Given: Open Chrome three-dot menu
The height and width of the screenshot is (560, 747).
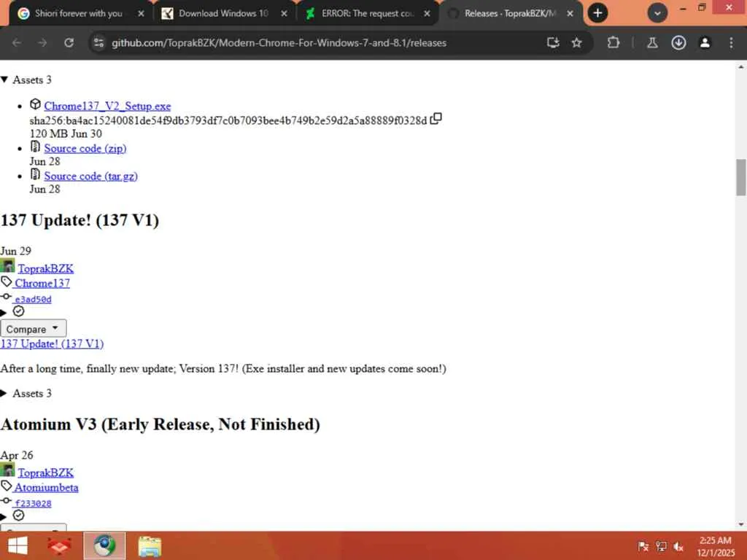Looking at the screenshot, I should (x=731, y=43).
